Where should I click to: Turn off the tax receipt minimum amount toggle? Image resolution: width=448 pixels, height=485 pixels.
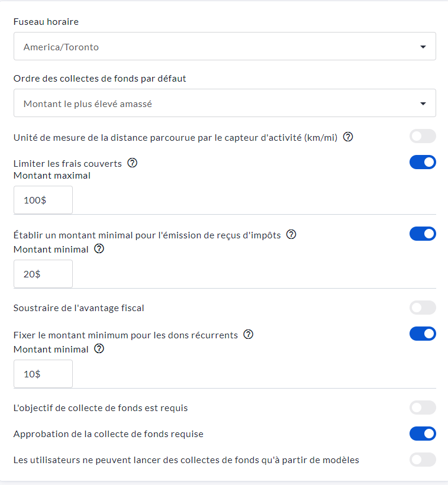coord(423,234)
